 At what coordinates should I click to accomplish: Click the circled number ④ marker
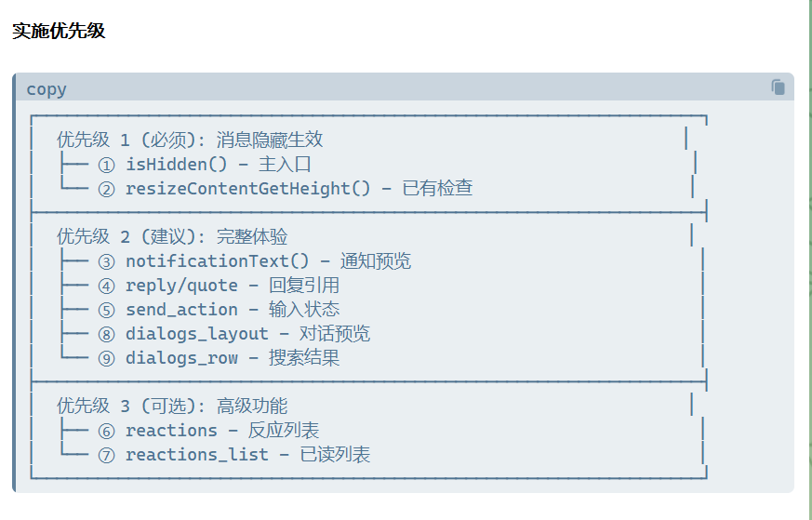click(x=106, y=286)
